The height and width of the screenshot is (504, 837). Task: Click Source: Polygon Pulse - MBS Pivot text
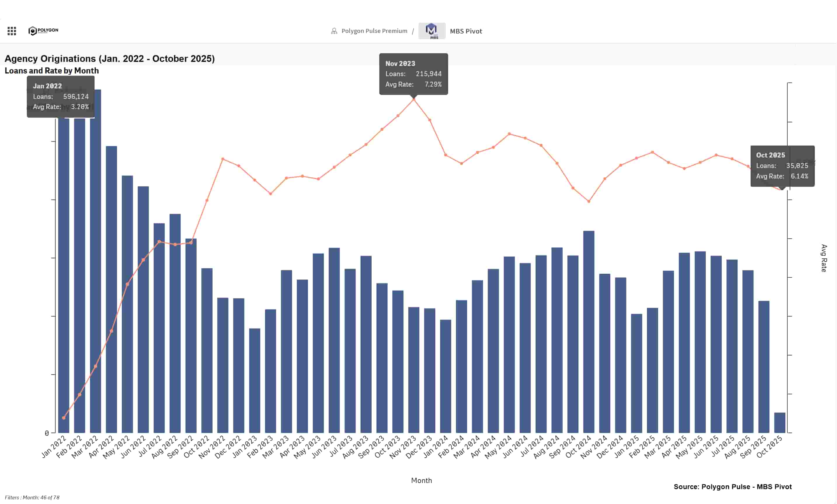(732, 487)
